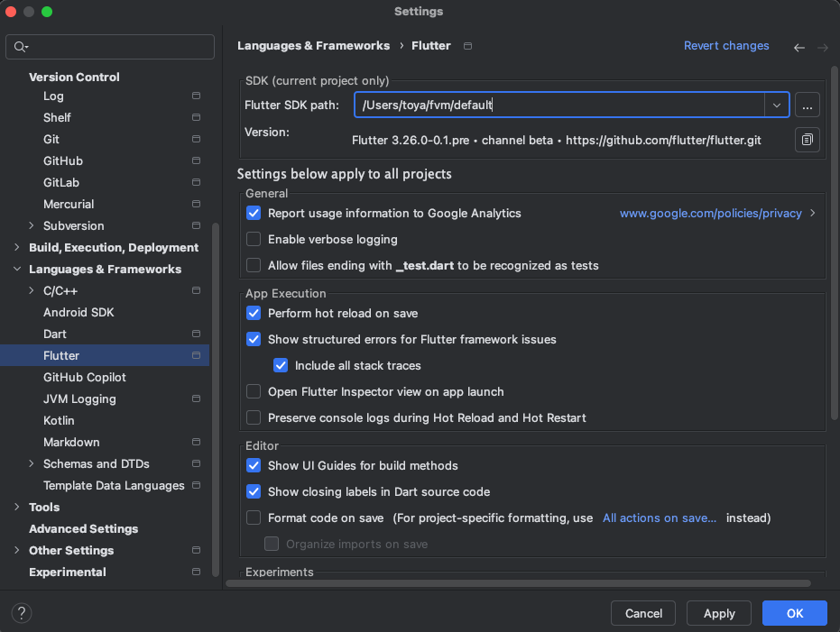Check Preserve console logs during Hot Reload
The width and height of the screenshot is (840, 632).
254,418
